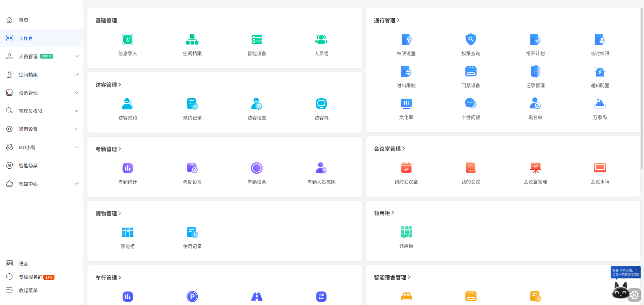The image size is (644, 305).
Task: Open the 门禁设备 icon
Action: click(471, 71)
